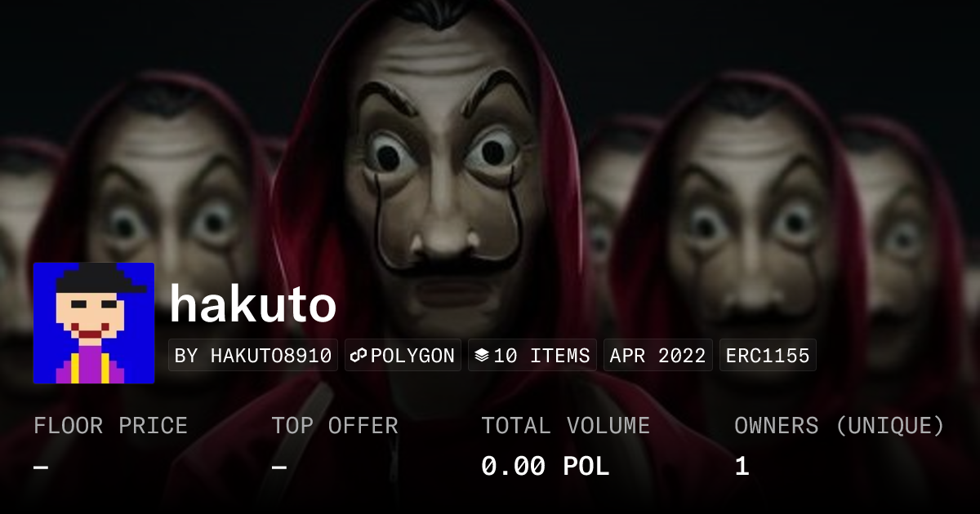Click the TOTAL VOLUME label
Image resolution: width=980 pixels, height=514 pixels.
566,426
